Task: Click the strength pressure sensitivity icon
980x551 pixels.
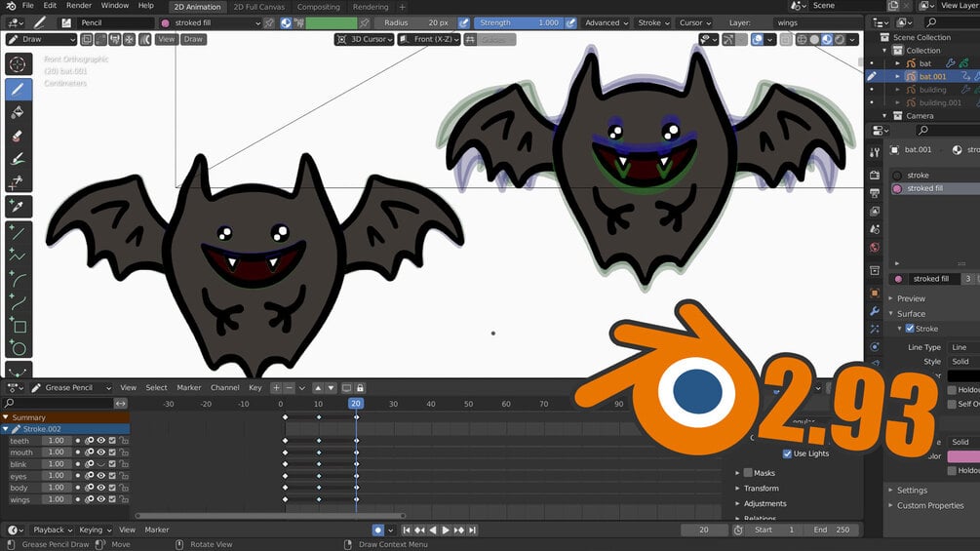Action: pos(571,22)
